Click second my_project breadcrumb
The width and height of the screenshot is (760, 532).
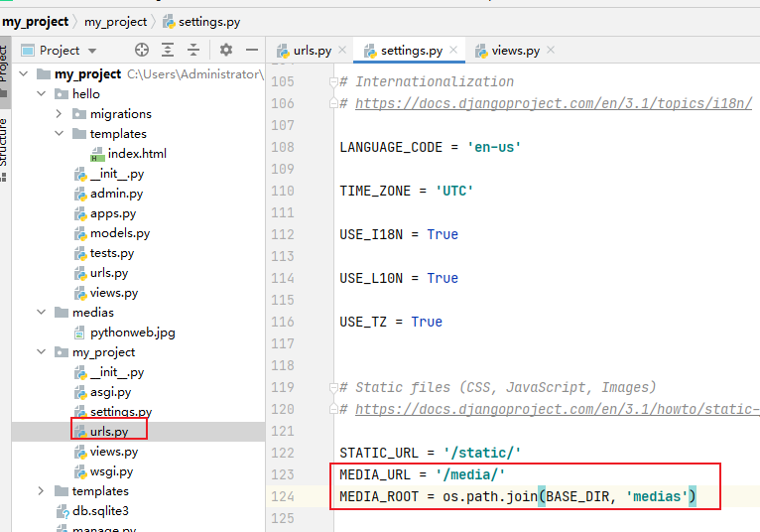(x=115, y=22)
